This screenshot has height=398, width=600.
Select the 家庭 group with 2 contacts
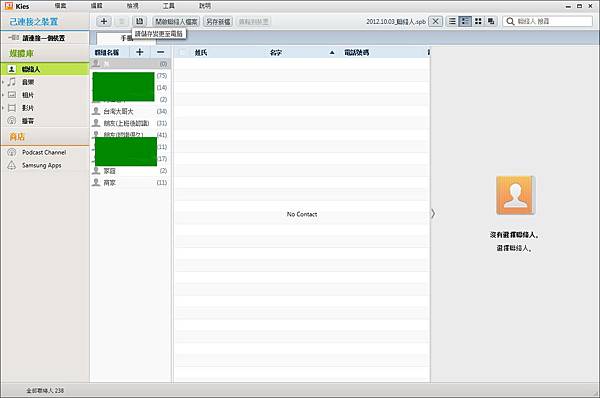130,171
